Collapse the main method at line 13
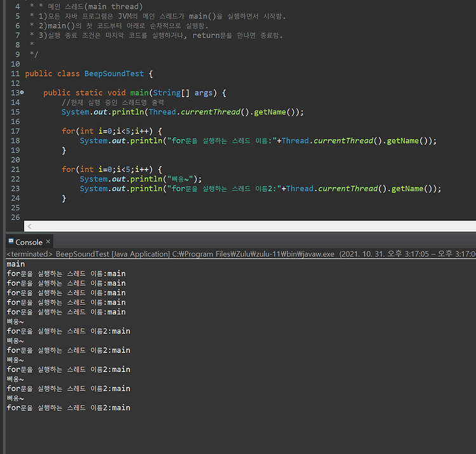 click(22, 92)
